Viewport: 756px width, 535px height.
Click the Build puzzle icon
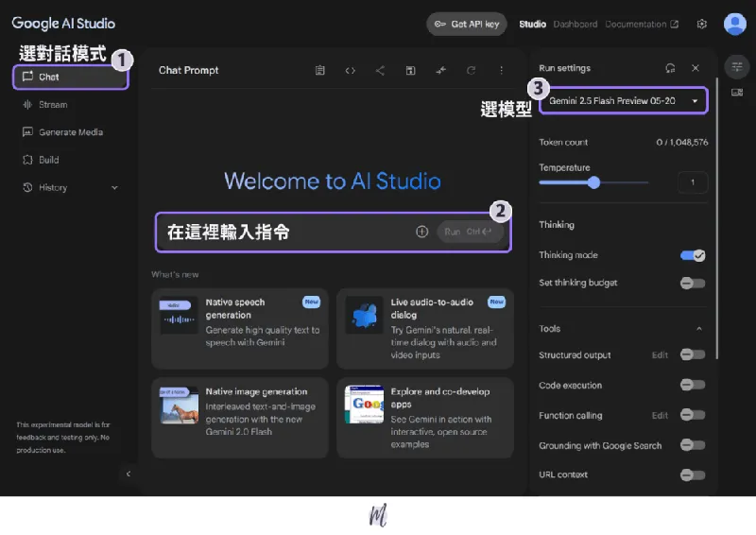click(x=27, y=160)
